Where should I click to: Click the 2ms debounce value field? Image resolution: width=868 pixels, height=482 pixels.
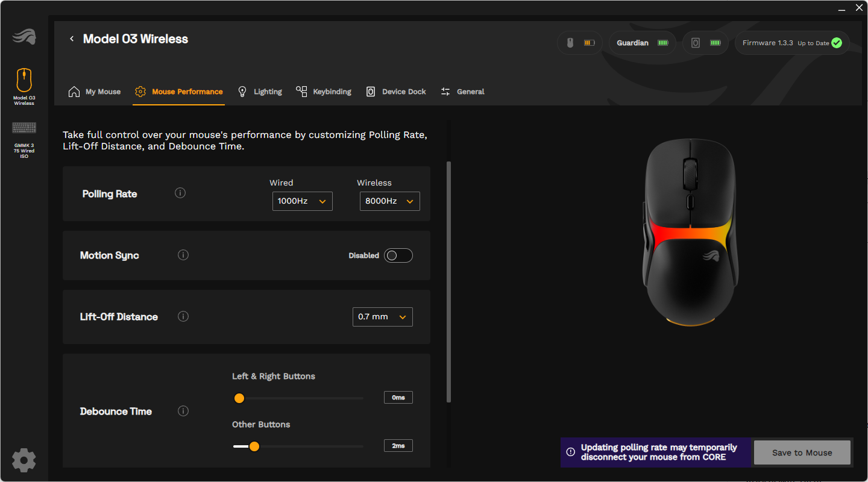(398, 446)
